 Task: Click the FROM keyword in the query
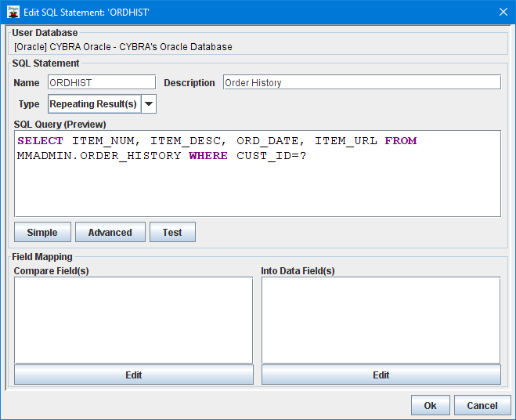[x=400, y=141]
